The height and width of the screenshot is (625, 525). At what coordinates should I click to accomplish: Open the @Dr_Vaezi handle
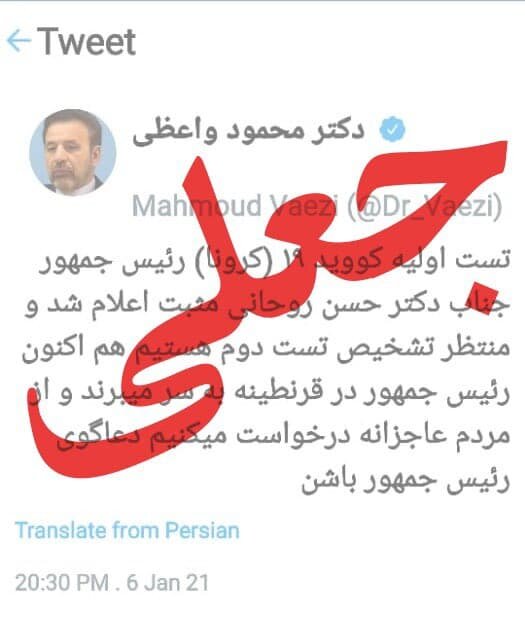click(425, 206)
